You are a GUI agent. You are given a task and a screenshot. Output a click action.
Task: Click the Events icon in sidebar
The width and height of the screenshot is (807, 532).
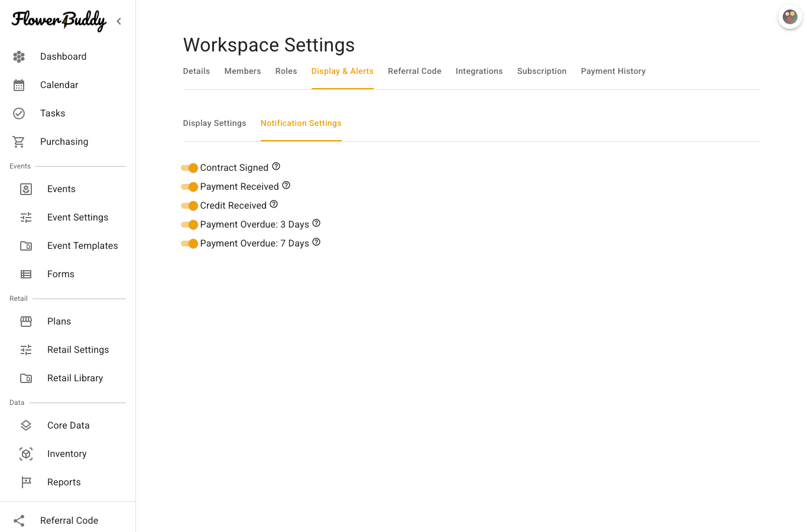26,189
